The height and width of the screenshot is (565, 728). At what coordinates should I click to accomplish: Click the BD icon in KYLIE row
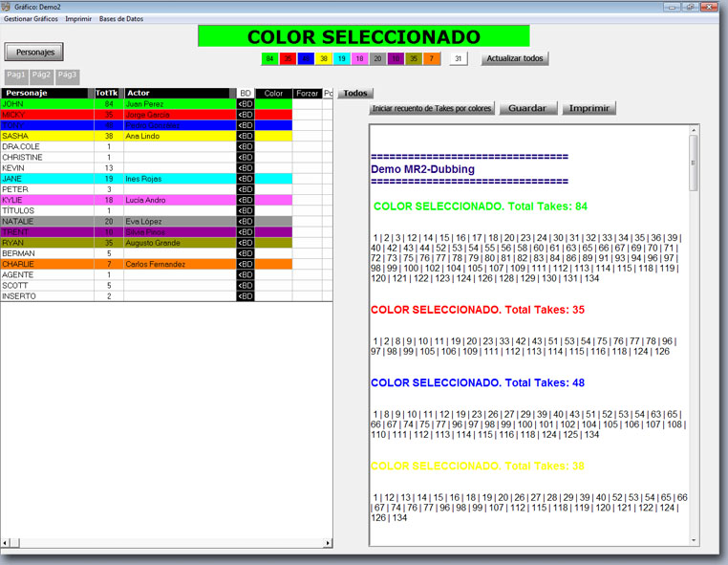coord(246,200)
